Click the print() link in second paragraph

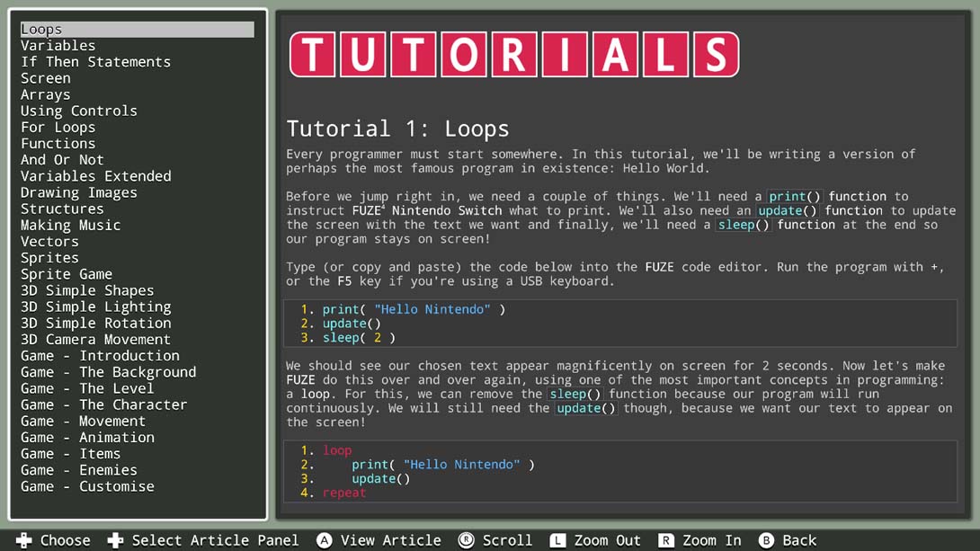pyautogui.click(x=795, y=196)
